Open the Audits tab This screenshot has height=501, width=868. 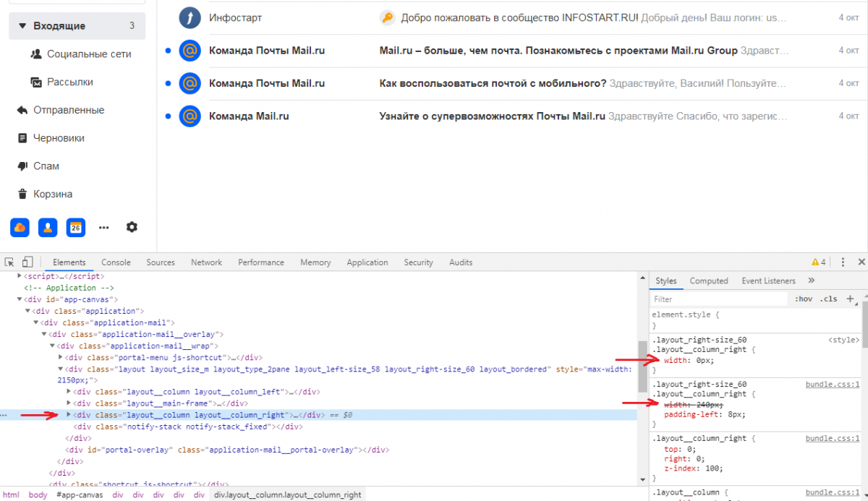coord(461,262)
